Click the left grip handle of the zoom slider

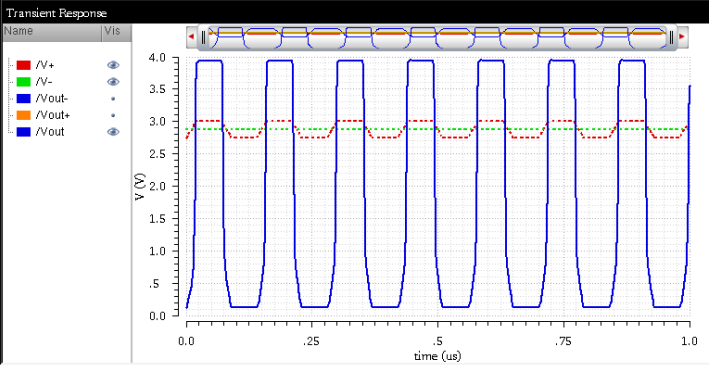(x=203, y=37)
